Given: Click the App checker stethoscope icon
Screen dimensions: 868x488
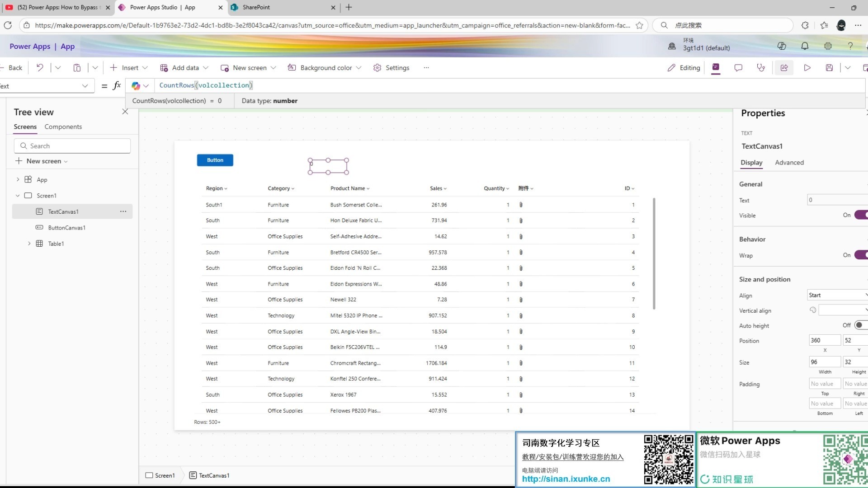Looking at the screenshot, I should coord(761,68).
